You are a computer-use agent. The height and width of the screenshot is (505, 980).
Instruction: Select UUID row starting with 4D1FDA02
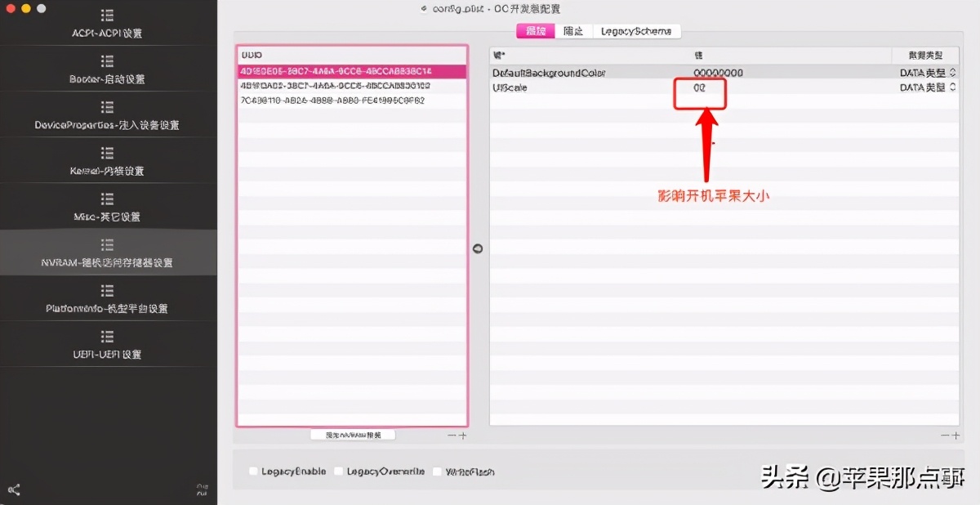click(352, 86)
